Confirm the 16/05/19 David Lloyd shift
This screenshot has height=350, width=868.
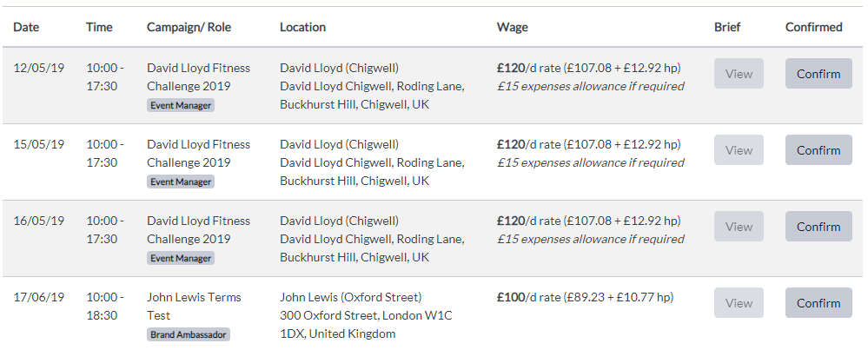click(818, 226)
